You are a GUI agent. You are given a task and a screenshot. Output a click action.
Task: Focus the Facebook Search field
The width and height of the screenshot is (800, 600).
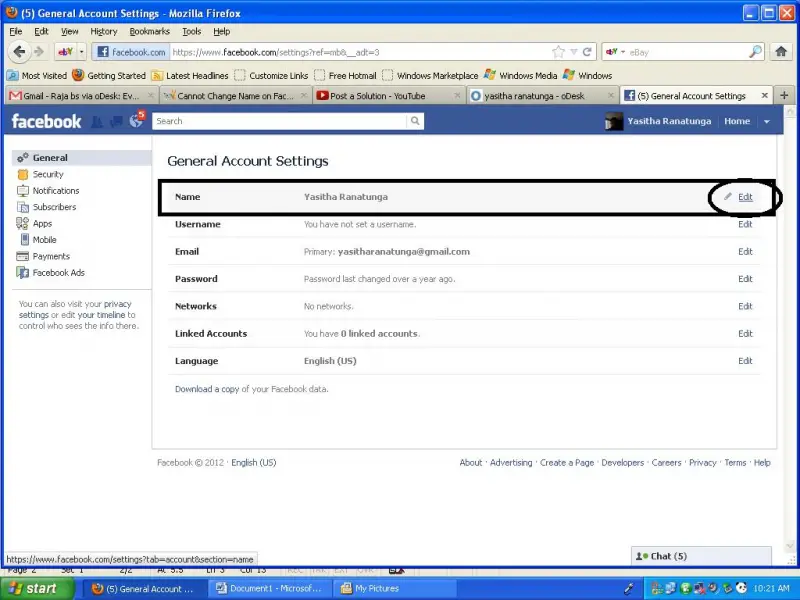coord(279,121)
